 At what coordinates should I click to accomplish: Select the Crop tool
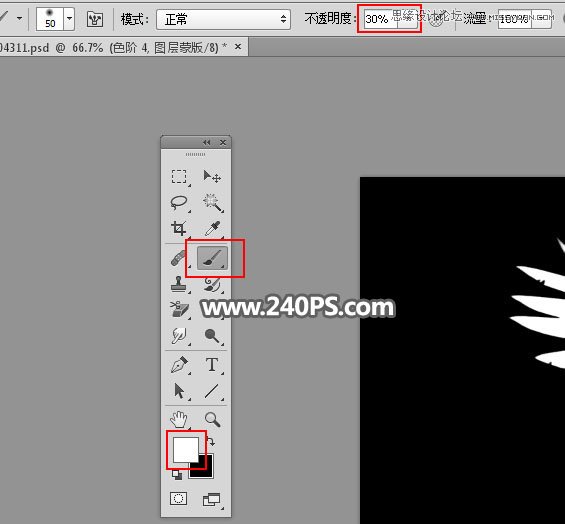point(179,228)
